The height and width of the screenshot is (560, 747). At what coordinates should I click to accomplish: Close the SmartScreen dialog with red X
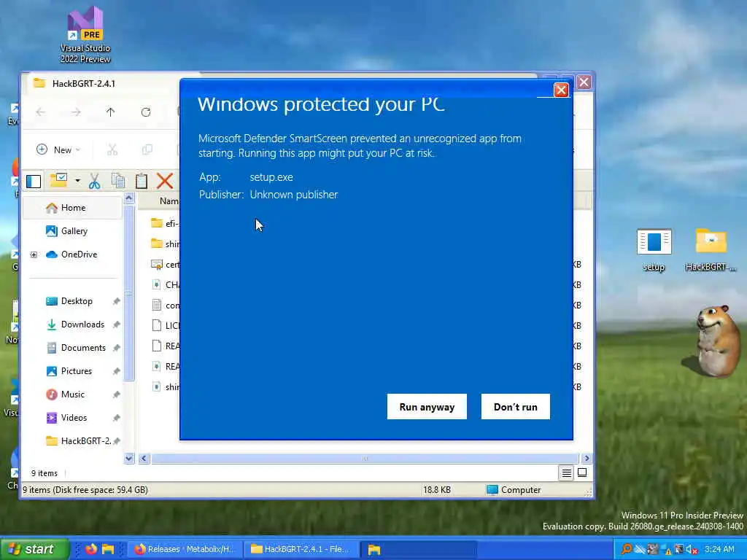(x=561, y=90)
